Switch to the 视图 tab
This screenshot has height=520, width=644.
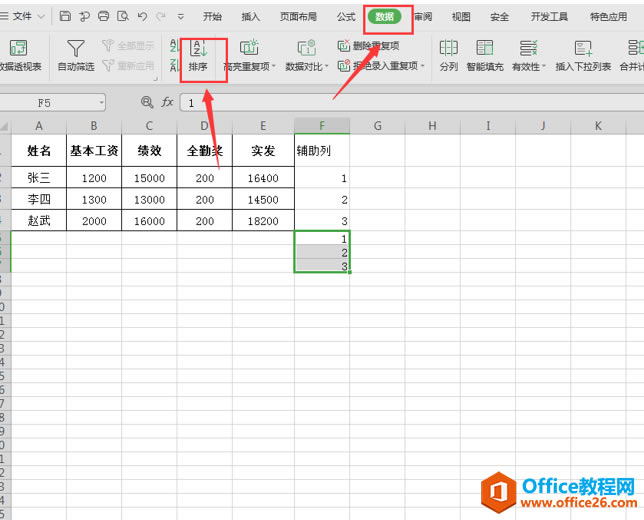pyautogui.click(x=461, y=17)
